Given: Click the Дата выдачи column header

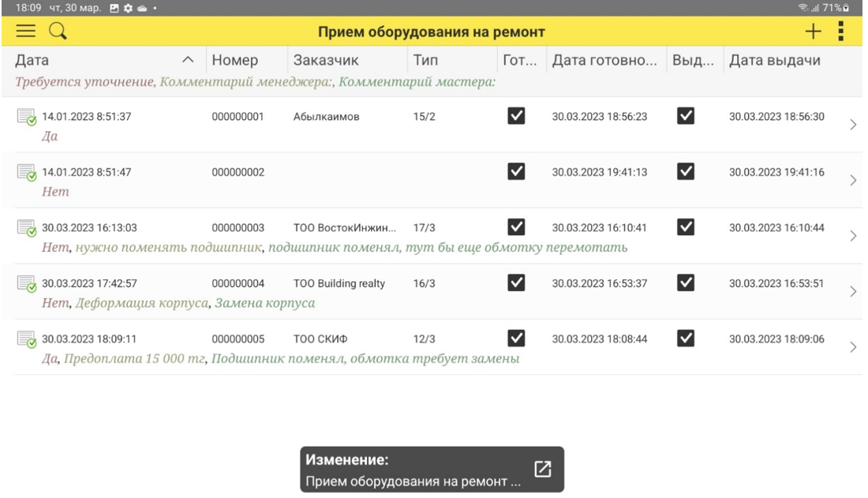Looking at the screenshot, I should 775,60.
